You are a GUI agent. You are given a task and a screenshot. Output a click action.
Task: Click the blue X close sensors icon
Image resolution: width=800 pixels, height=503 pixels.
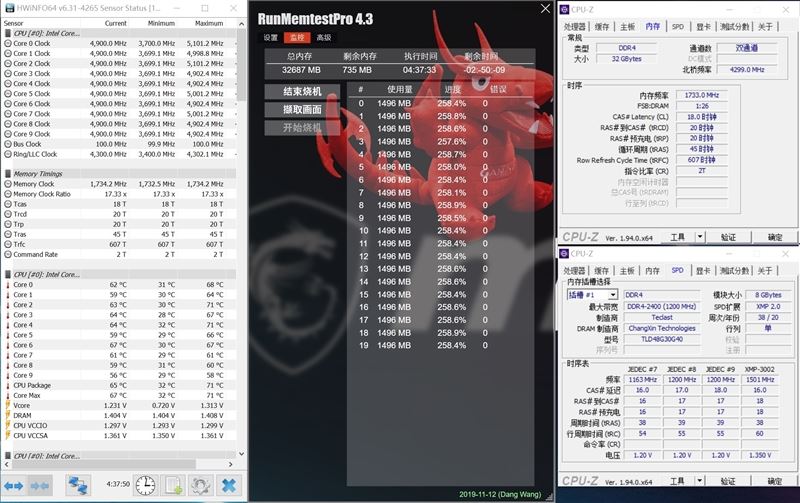point(229,485)
